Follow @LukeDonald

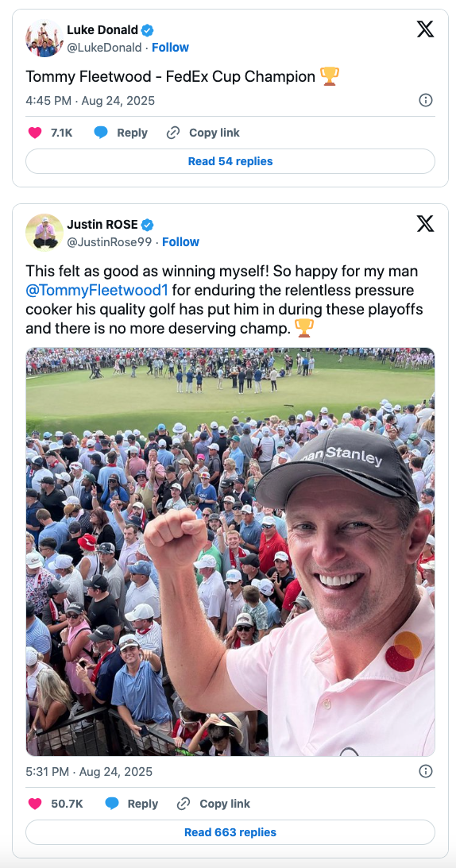pos(170,48)
